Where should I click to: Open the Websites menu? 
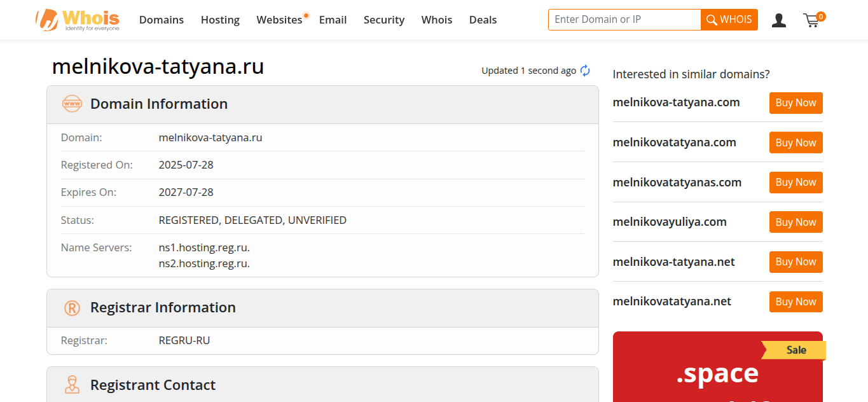point(279,20)
